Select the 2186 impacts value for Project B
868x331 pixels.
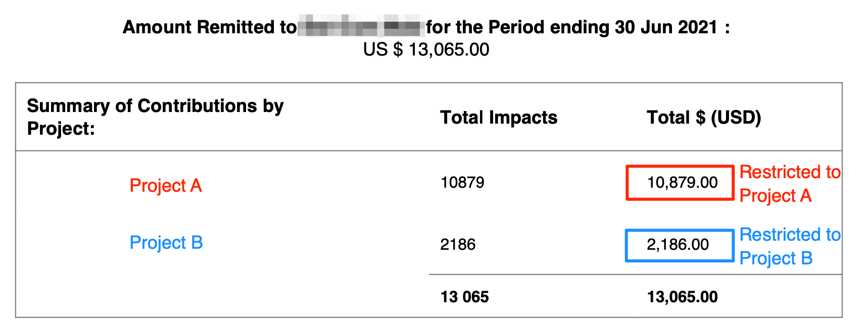457,245
